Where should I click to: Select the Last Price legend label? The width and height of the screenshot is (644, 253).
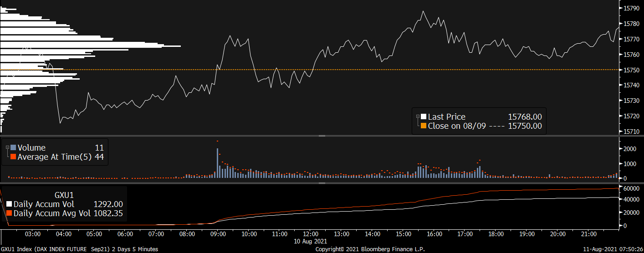click(x=447, y=117)
